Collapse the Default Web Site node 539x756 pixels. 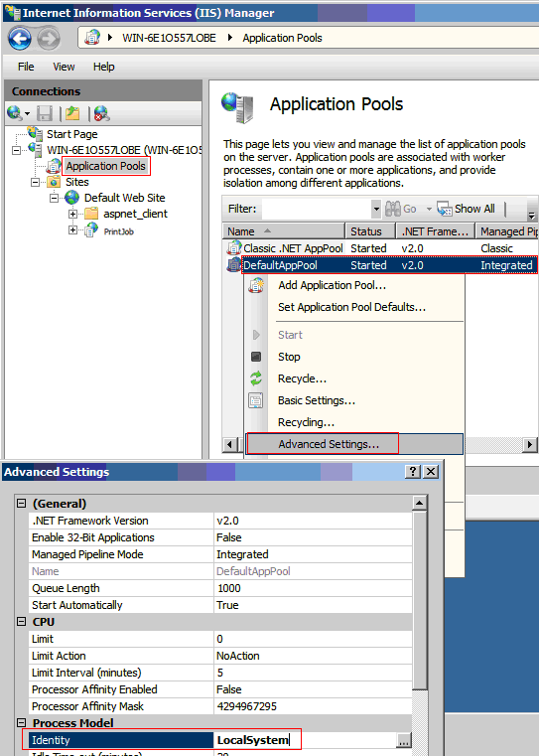pos(54,198)
